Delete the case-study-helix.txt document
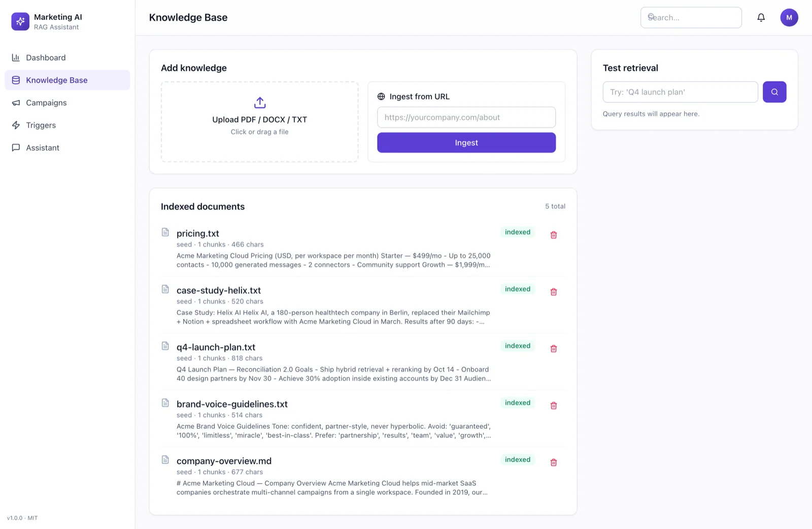Image resolution: width=812 pixels, height=529 pixels. point(554,292)
